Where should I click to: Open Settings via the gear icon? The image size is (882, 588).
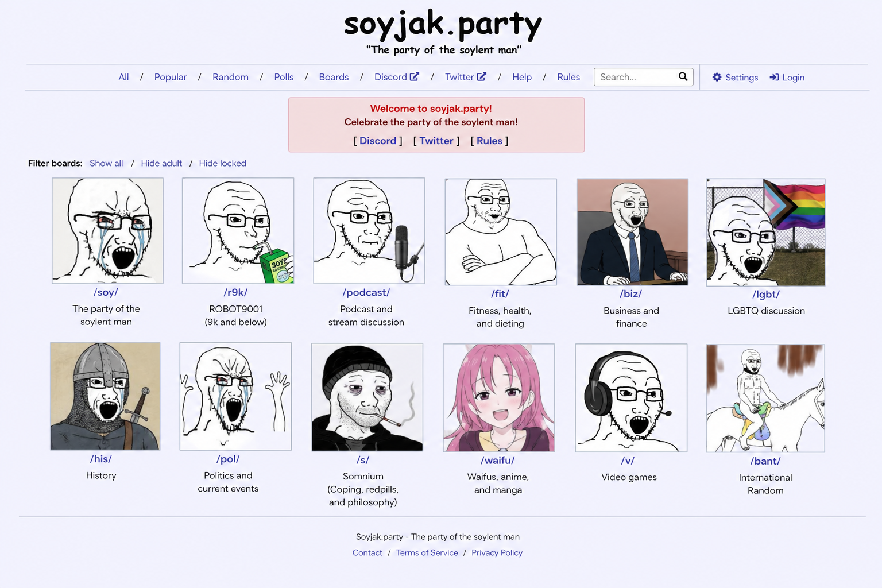[717, 77]
